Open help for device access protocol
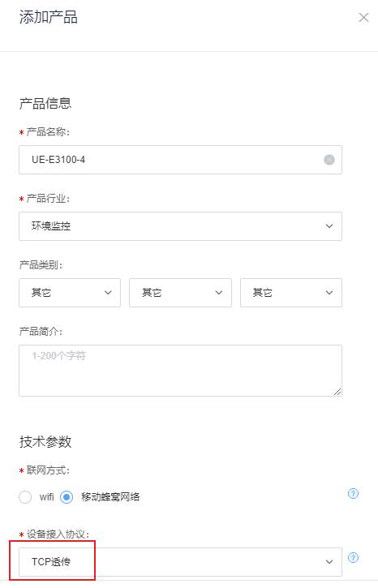Viewport: 378px width, 588px height. (x=353, y=558)
